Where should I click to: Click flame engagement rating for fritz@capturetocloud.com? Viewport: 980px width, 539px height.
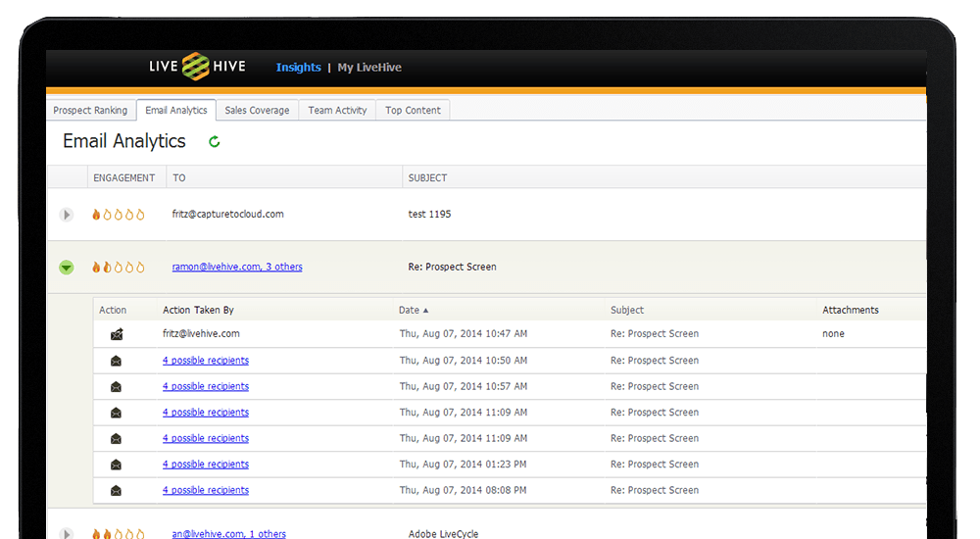tap(119, 215)
